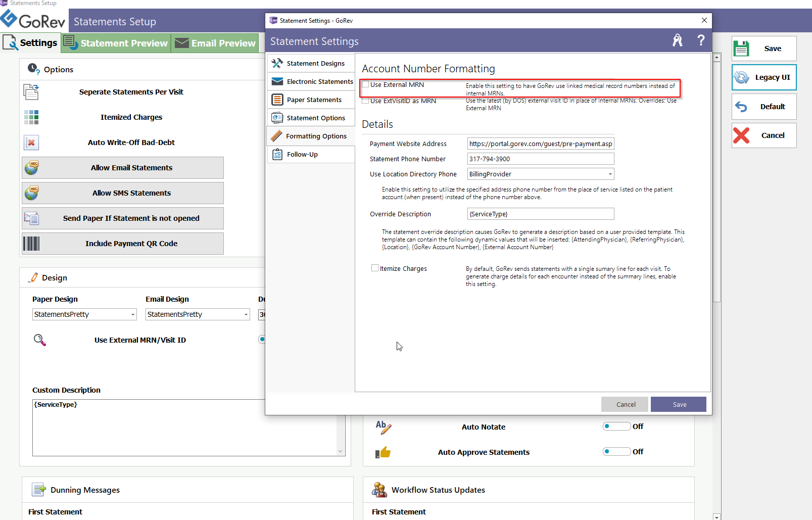
Task: Toggle the Auto Approve Statements switch
Action: 616,451
